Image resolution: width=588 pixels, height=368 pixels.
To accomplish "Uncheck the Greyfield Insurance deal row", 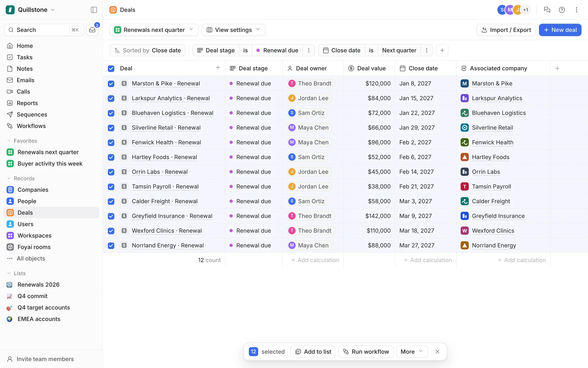I will (111, 216).
